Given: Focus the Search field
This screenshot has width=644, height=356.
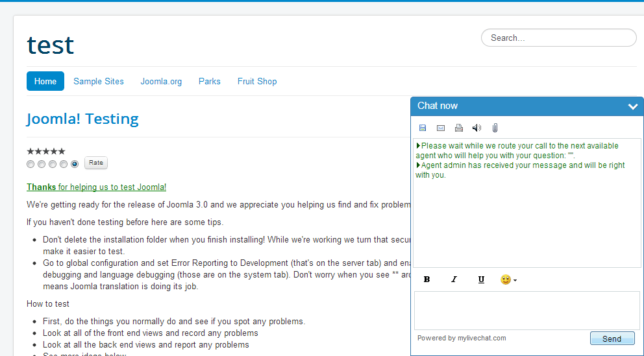Looking at the screenshot, I should 559,38.
